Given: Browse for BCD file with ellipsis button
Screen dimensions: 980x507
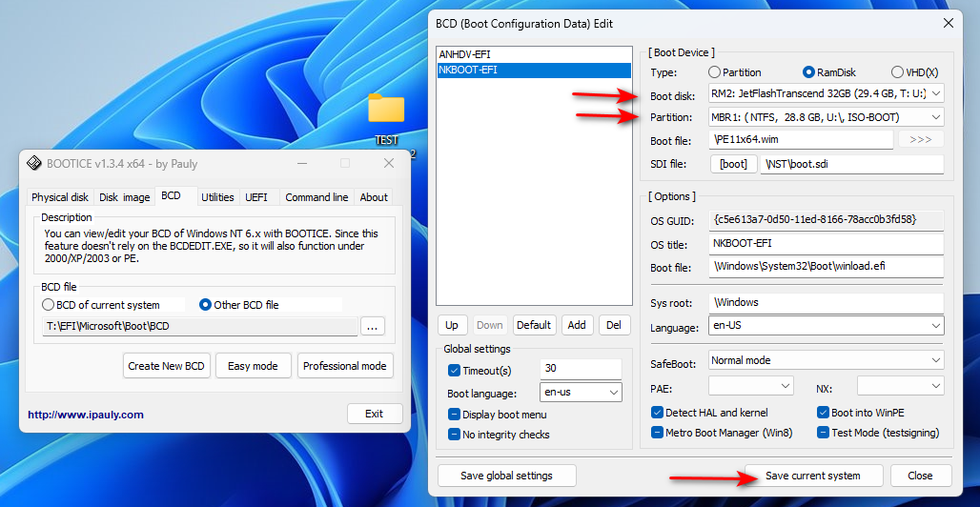Looking at the screenshot, I should click(x=373, y=326).
